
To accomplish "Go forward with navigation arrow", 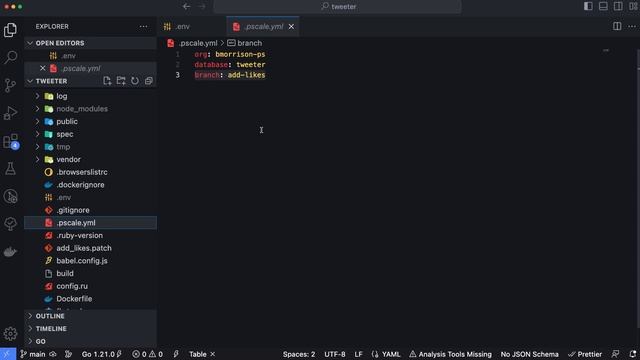I will 202,7.
